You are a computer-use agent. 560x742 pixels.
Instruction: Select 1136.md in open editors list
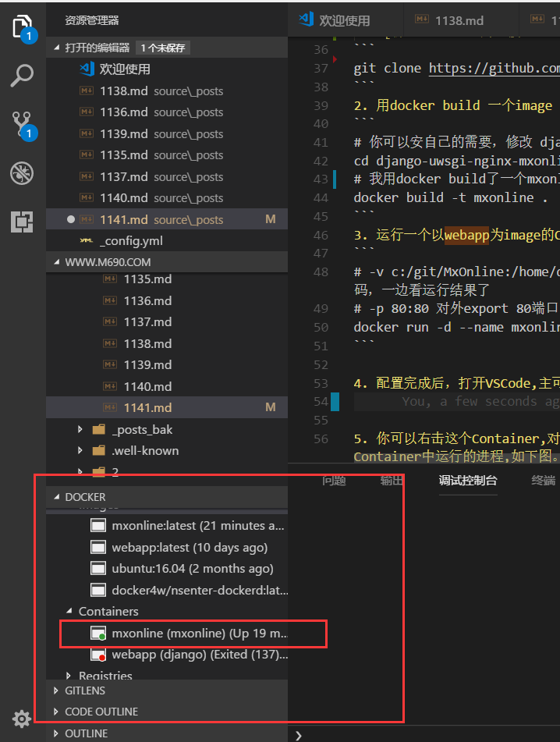pos(167,112)
